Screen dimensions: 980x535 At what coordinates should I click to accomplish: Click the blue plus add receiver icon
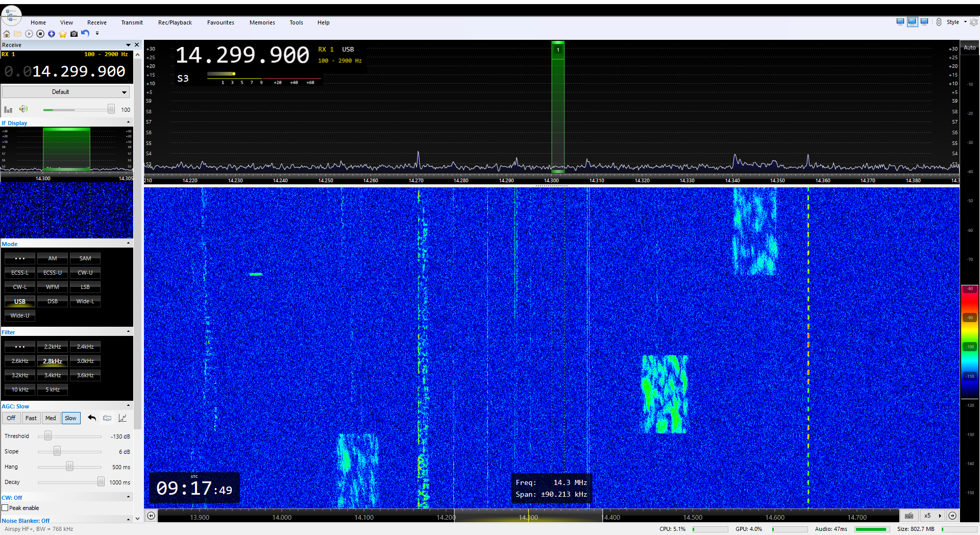(x=52, y=34)
